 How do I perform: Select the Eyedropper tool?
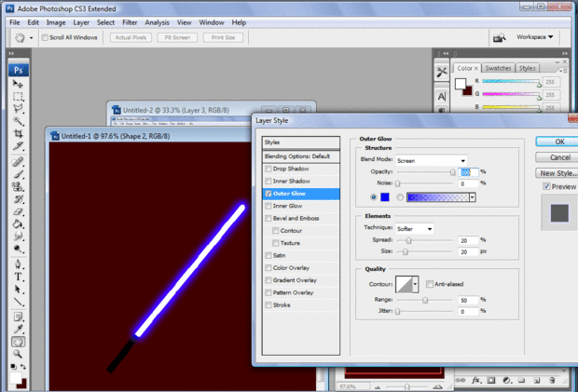click(18, 330)
